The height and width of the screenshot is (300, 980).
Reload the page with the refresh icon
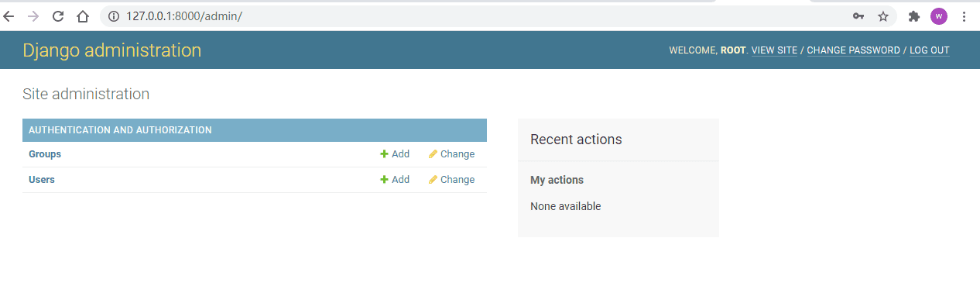click(x=58, y=16)
